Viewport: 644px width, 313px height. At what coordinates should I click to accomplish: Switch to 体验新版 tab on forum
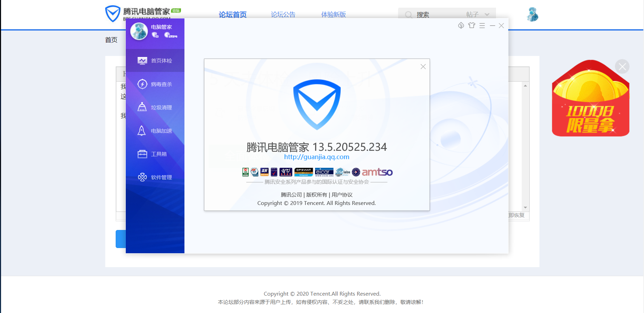pyautogui.click(x=333, y=15)
